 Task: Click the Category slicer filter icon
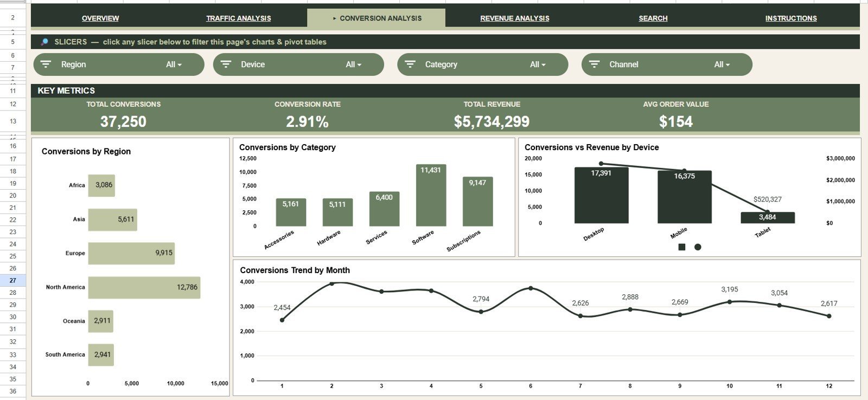[x=410, y=64]
